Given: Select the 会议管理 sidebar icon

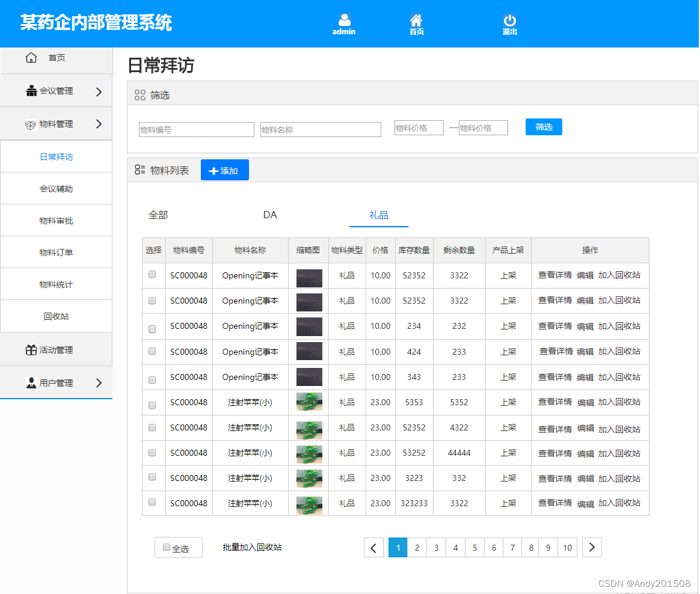Looking at the screenshot, I should 31,91.
